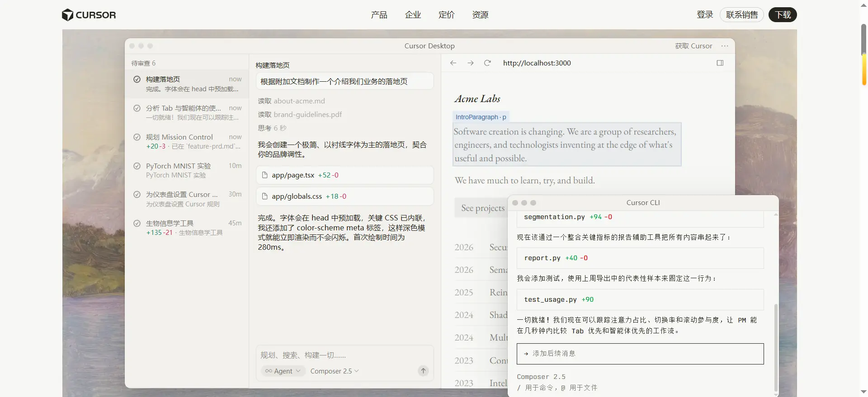Screen dimensions: 868x397
Task: Click the check icon beside 生物信息学工具
Action: 137,223
